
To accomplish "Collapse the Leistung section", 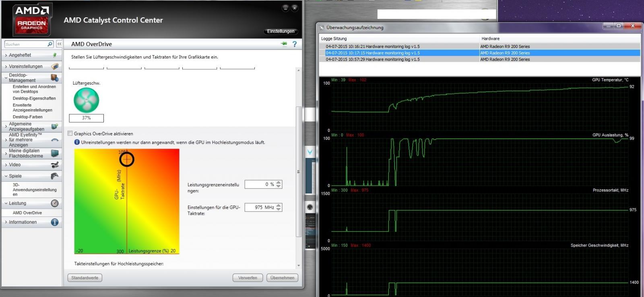I will click(6, 203).
